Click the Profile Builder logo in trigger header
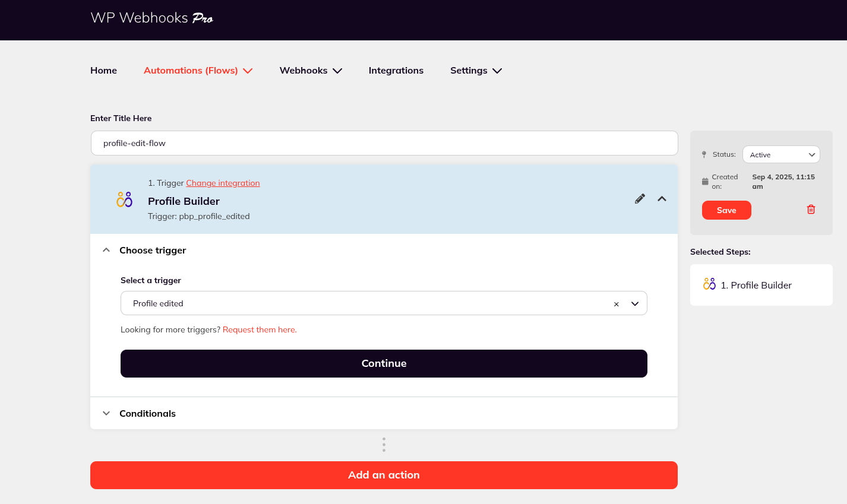This screenshot has width=847, height=504. pos(124,199)
